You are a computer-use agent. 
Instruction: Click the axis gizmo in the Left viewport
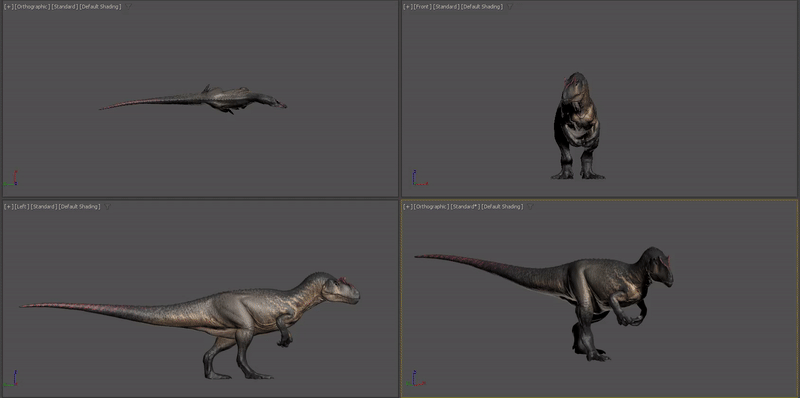point(10,378)
